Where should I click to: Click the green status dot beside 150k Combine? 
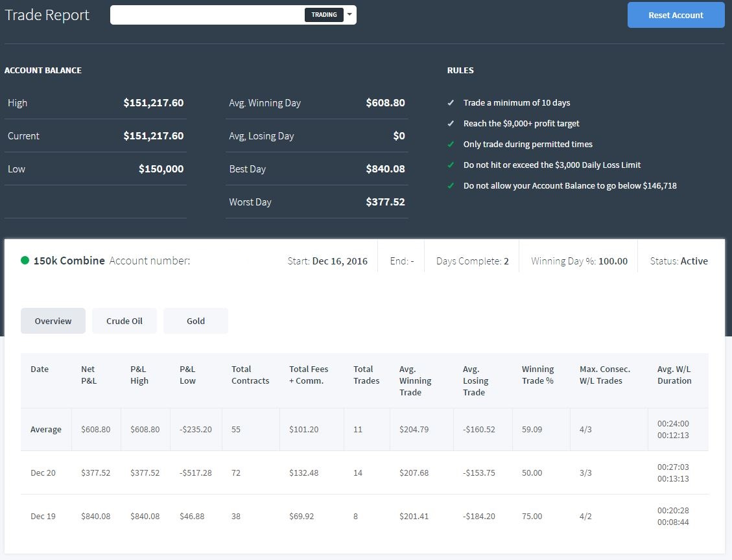(25, 261)
